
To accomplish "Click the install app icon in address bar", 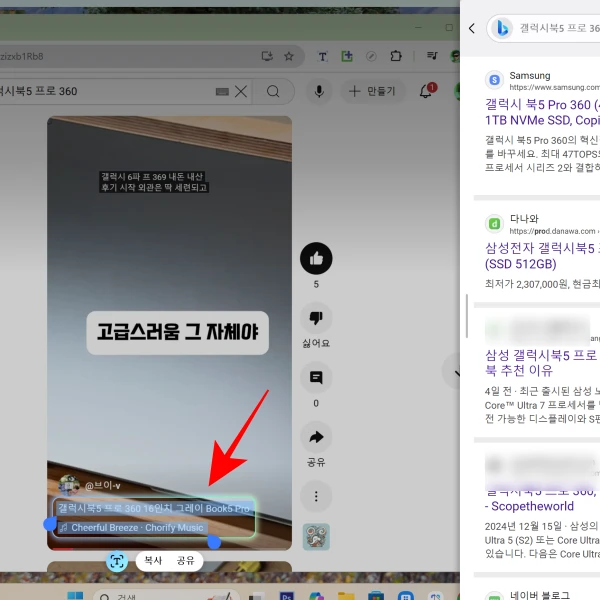I will tap(267, 56).
